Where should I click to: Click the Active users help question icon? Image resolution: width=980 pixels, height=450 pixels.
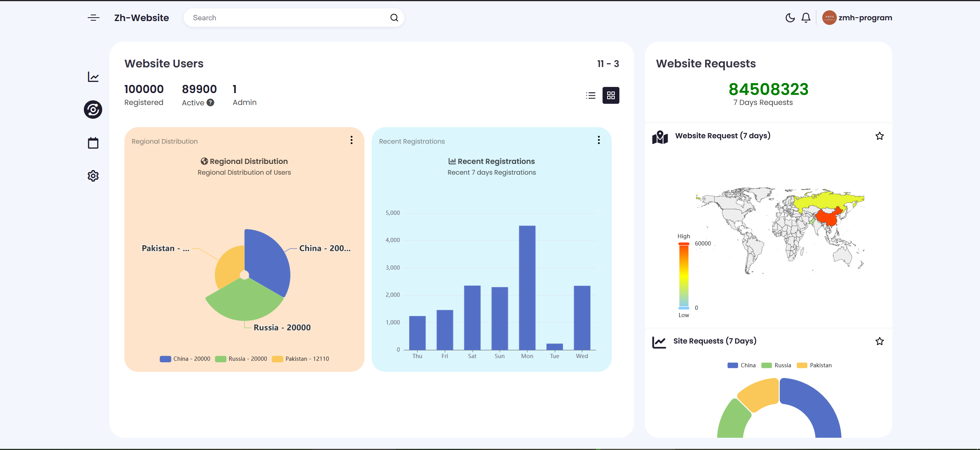pos(211,103)
